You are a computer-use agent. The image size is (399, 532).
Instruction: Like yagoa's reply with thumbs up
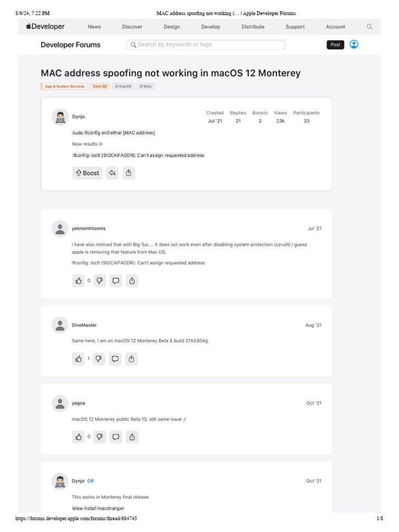coord(78,437)
